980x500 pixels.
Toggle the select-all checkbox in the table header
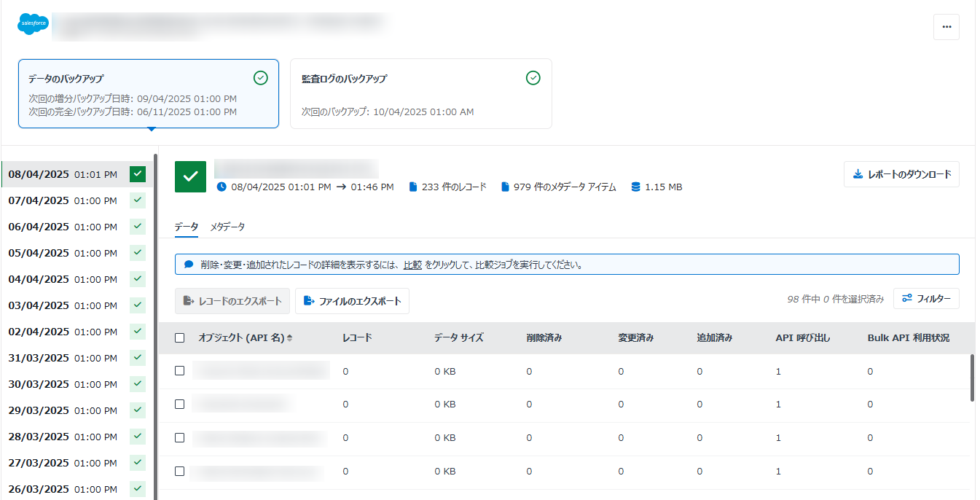pyautogui.click(x=179, y=337)
